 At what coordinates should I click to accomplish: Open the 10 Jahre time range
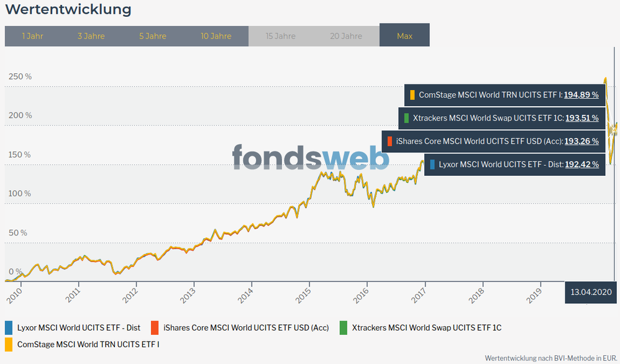(x=216, y=36)
